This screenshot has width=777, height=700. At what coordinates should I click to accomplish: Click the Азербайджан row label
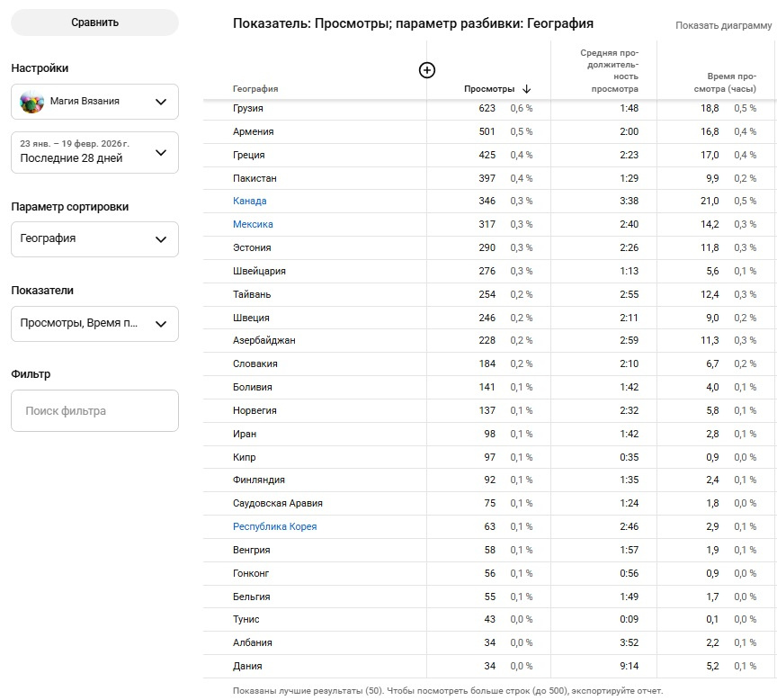[x=263, y=341]
